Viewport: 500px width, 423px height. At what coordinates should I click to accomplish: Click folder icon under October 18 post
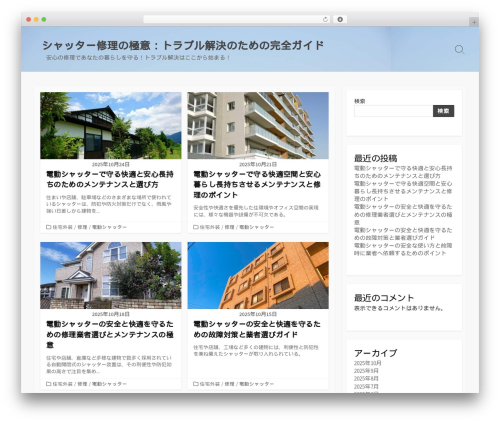[x=48, y=384]
